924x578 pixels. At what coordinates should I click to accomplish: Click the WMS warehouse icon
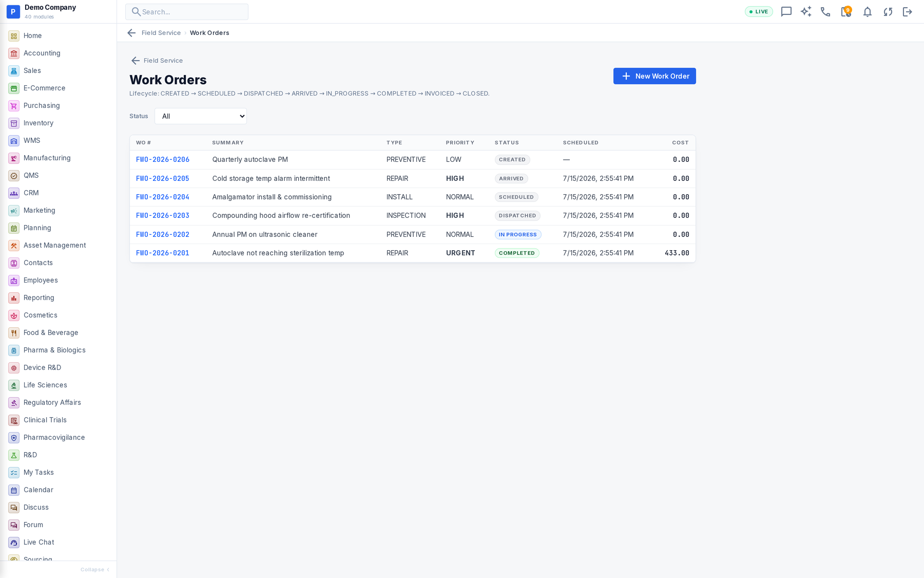[14, 141]
